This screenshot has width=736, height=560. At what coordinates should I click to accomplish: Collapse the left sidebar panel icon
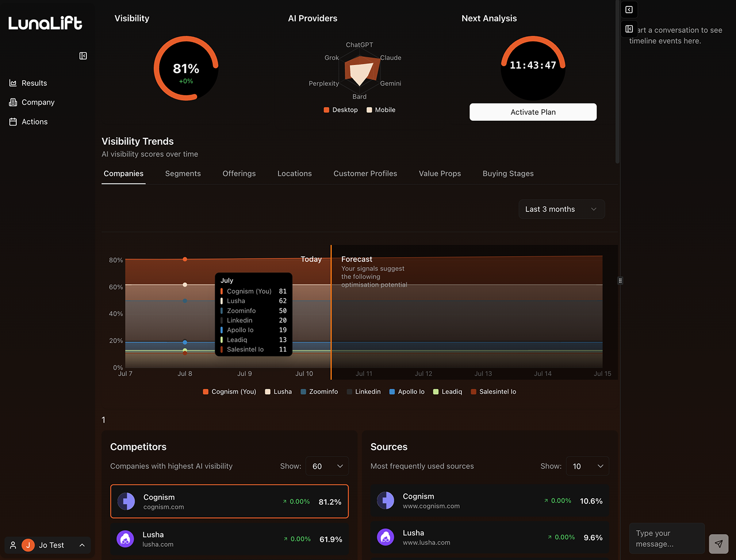tap(83, 56)
